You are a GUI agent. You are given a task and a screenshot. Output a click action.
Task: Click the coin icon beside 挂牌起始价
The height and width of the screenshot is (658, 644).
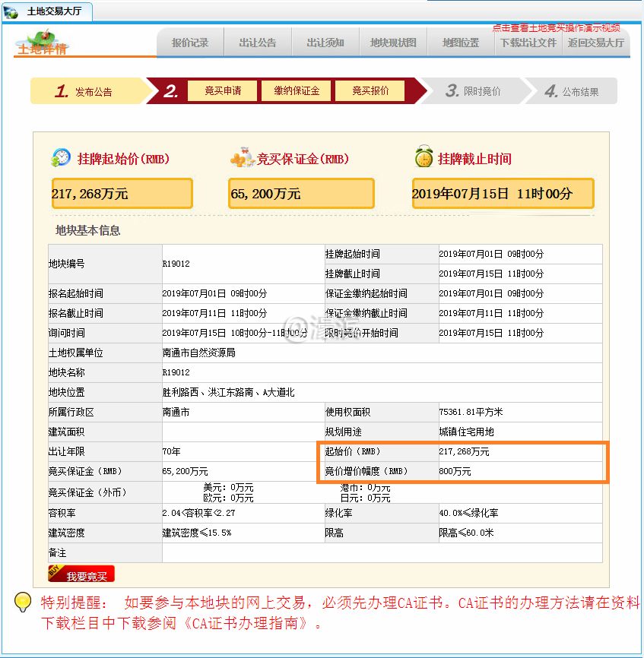(x=60, y=158)
